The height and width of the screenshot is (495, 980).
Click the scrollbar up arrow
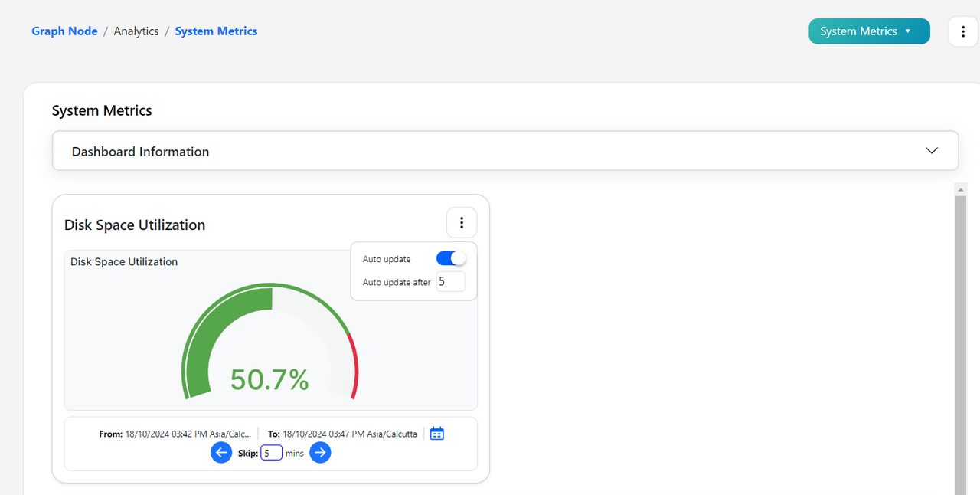click(960, 188)
